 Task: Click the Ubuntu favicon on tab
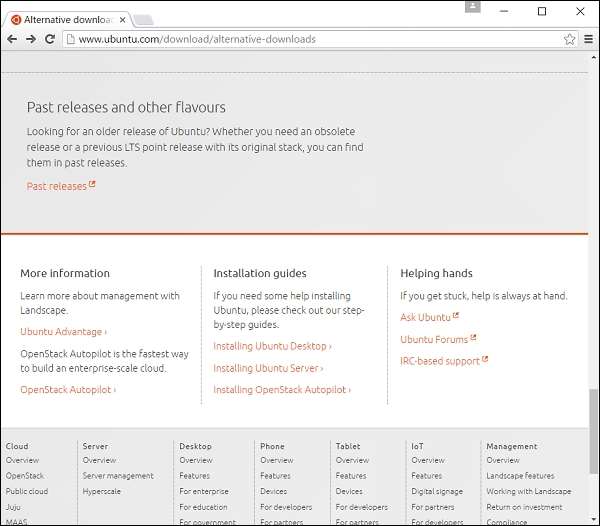pyautogui.click(x=14, y=19)
